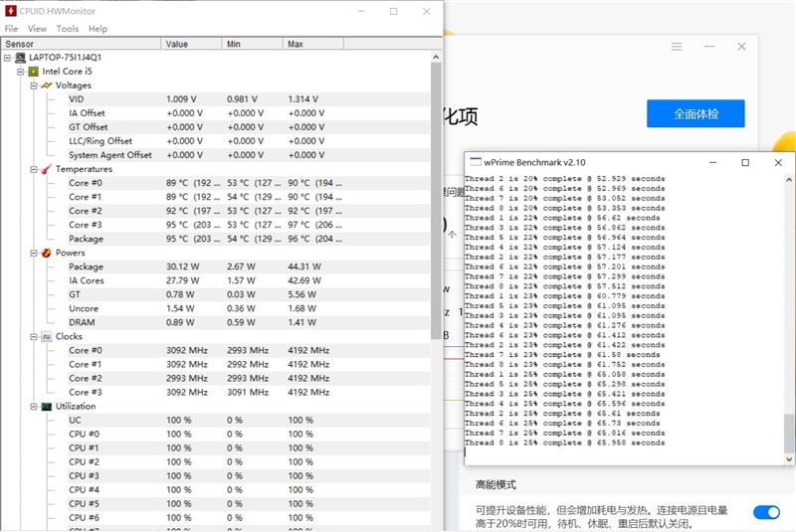The image size is (796, 532).
Task: Toggle the 高能模式 switch off
Action: (766, 512)
